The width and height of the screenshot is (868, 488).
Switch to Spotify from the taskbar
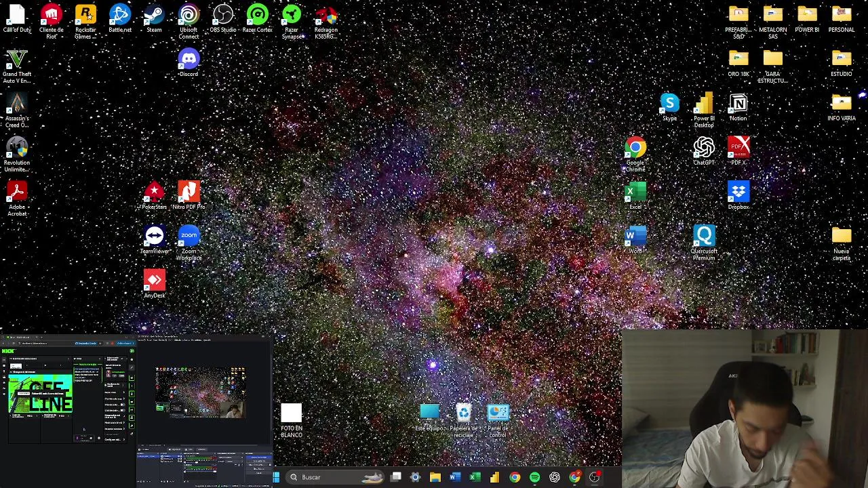point(535,477)
